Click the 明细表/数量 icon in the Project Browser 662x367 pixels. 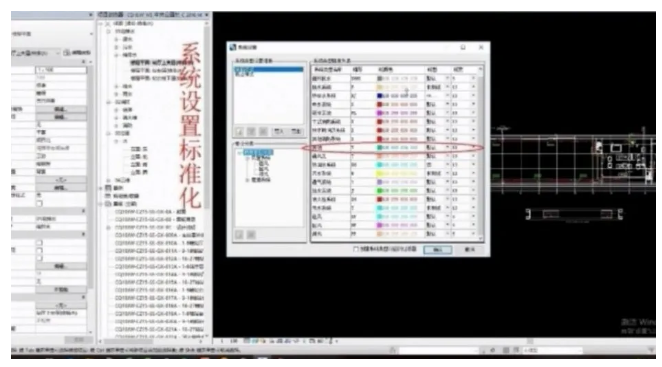pos(108,196)
